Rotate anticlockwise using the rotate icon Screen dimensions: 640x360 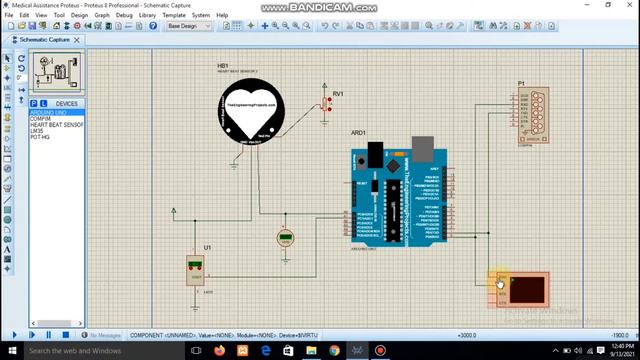coord(22,68)
